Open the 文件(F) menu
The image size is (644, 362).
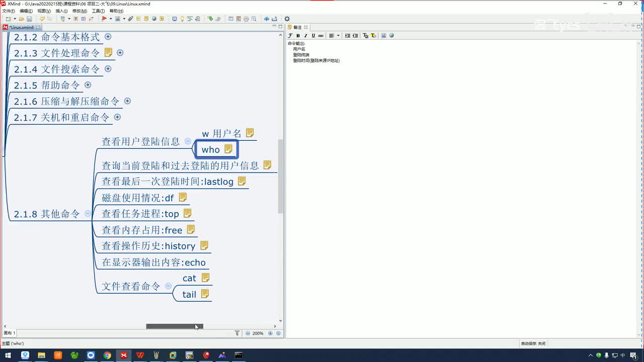coord(9,11)
